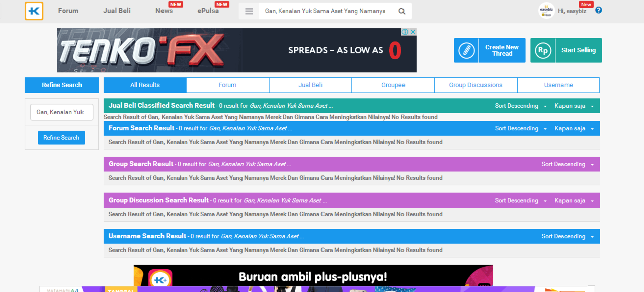Click the Refine Search button in sidebar
644x292 pixels.
click(x=61, y=138)
